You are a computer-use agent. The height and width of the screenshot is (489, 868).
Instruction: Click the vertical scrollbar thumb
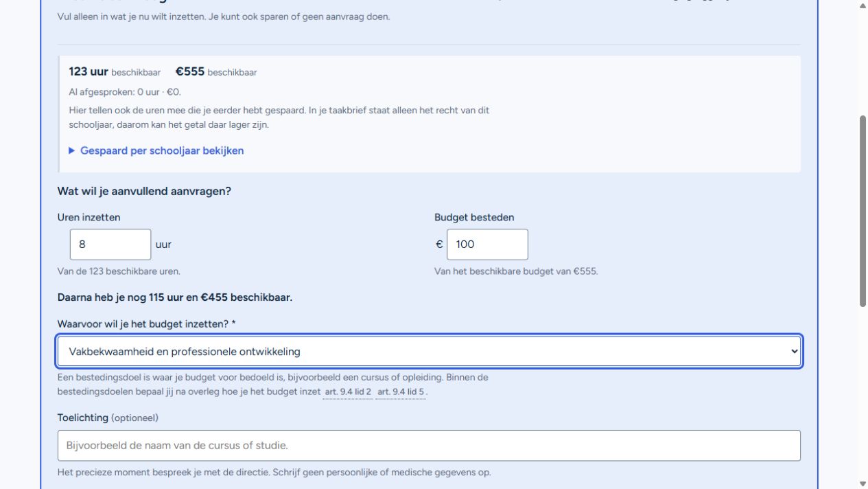(863, 211)
